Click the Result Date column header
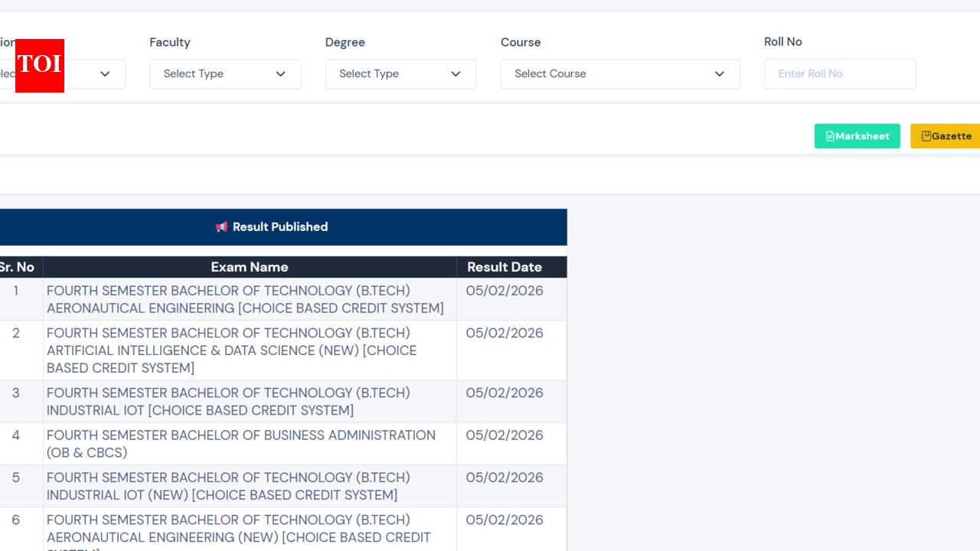980x551 pixels. click(504, 266)
